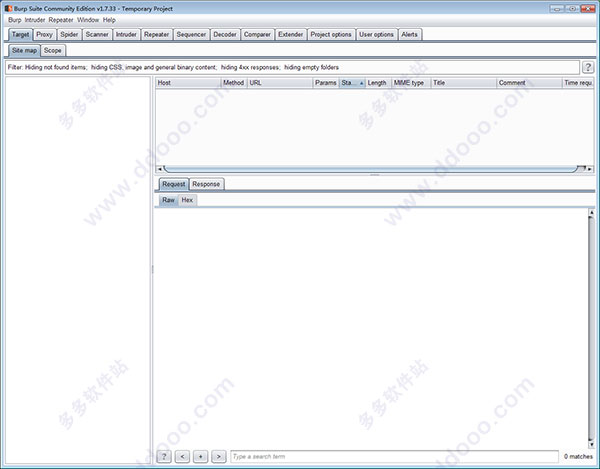This screenshot has height=469, width=600.
Task: Click the 0 matches label
Action: tap(578, 456)
